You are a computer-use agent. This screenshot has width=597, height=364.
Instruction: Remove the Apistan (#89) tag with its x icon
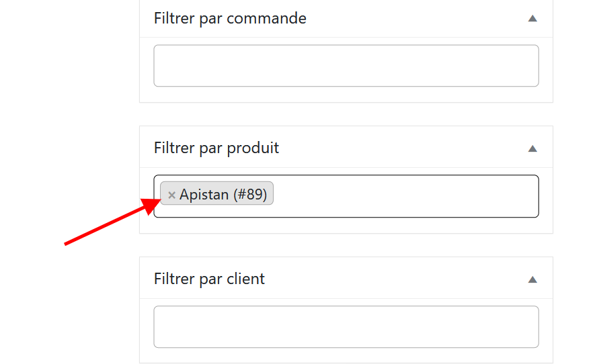click(171, 195)
